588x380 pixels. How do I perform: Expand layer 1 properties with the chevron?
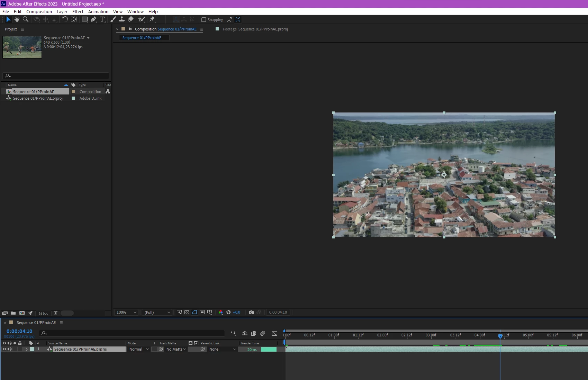coord(27,349)
